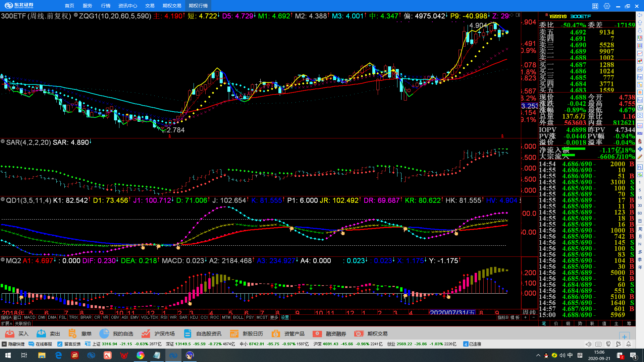Open 更多 indicators list
644x362 pixels.
click(274, 317)
